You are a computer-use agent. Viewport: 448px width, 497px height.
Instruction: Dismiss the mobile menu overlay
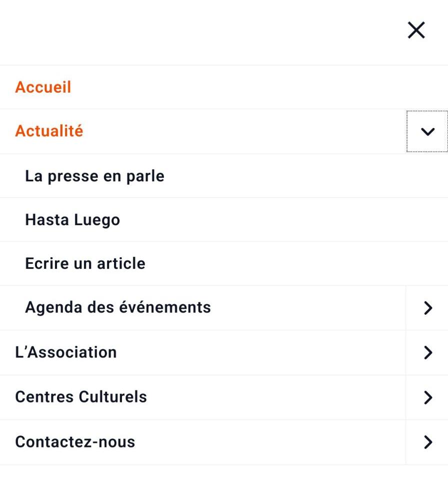[x=416, y=31]
